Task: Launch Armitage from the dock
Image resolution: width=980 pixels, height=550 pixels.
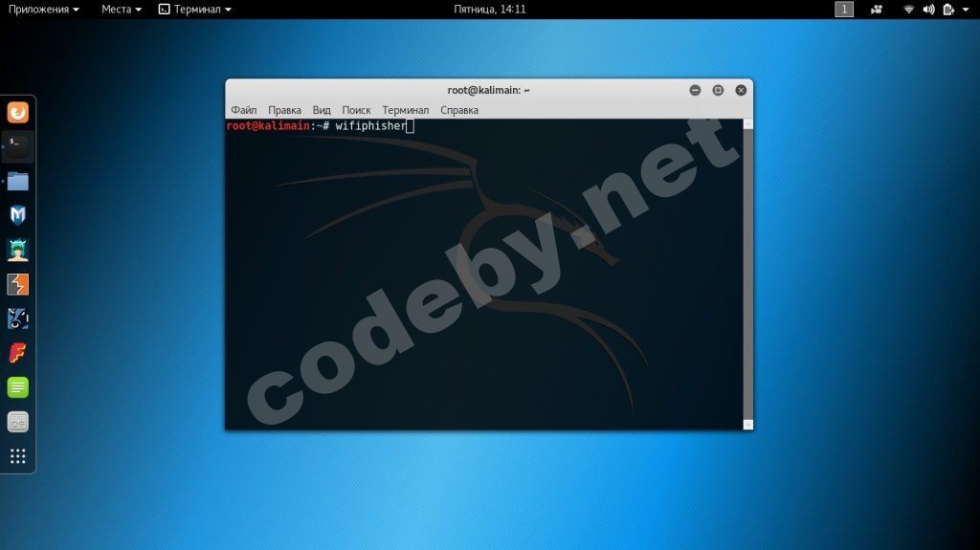Action: point(17,250)
